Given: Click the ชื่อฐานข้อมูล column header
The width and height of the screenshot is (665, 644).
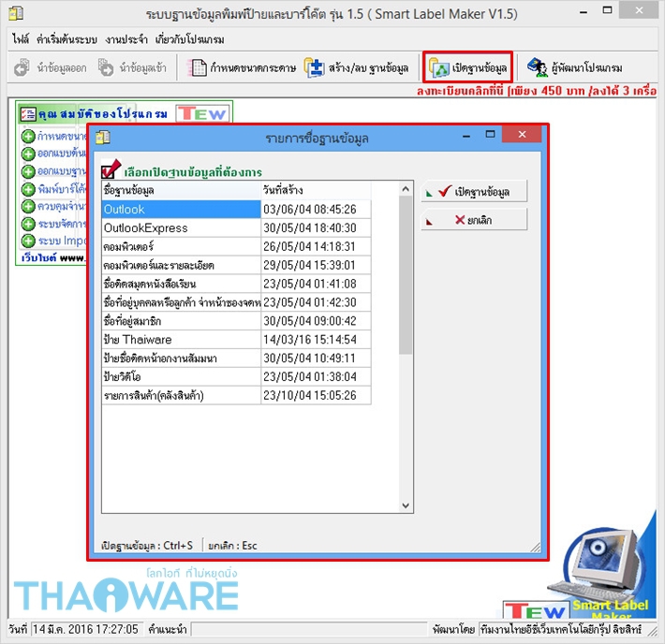Looking at the screenshot, I should 181,190.
